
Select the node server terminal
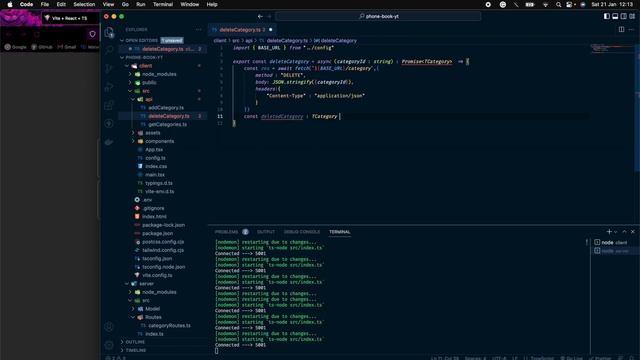coord(615,251)
